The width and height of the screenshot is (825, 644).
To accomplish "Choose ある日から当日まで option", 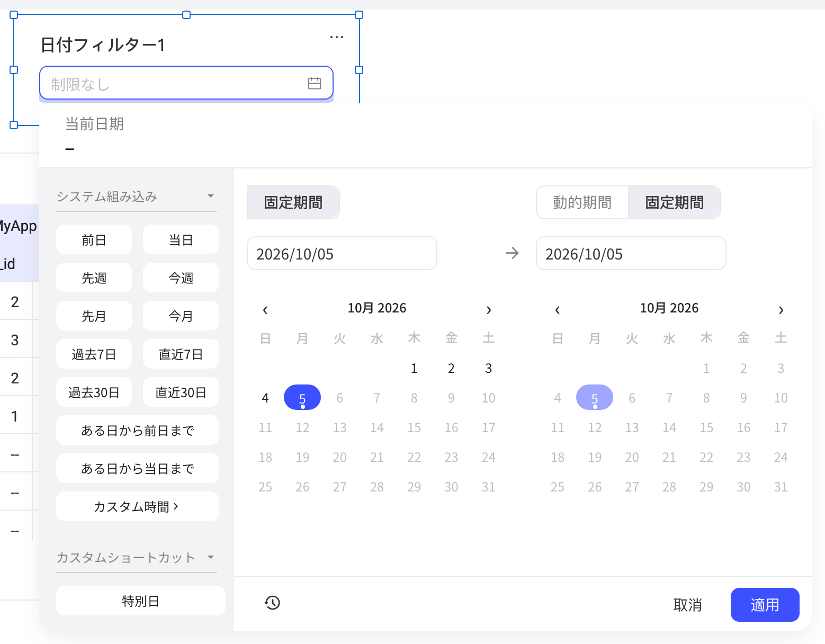I will tap(138, 469).
